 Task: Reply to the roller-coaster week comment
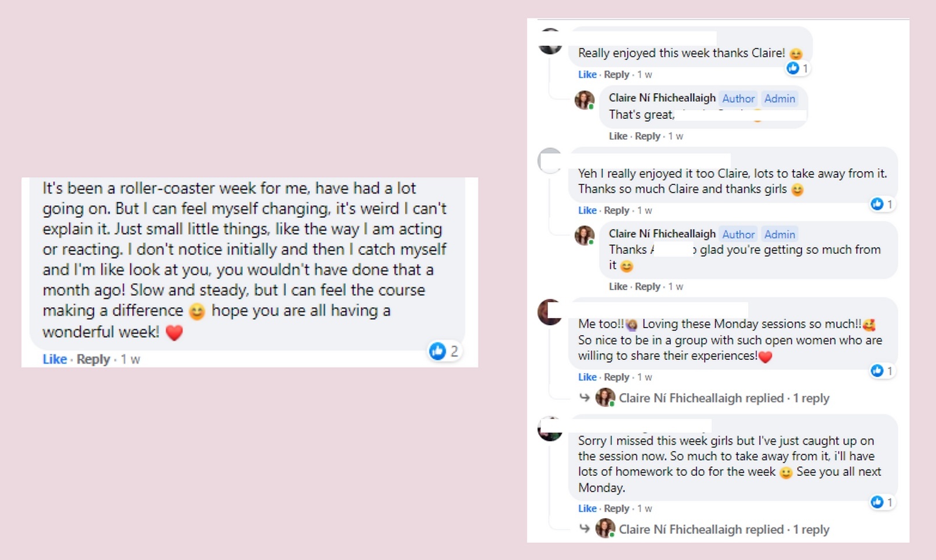(93, 359)
